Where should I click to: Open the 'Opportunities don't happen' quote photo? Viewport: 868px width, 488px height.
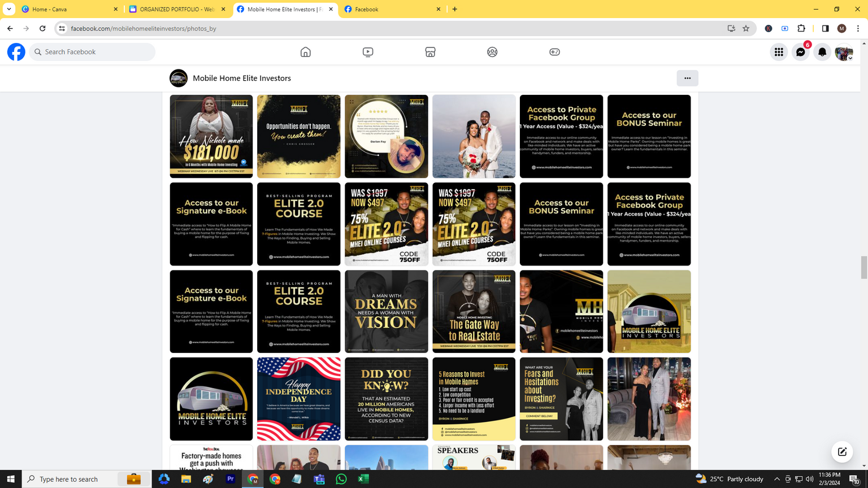point(299,136)
